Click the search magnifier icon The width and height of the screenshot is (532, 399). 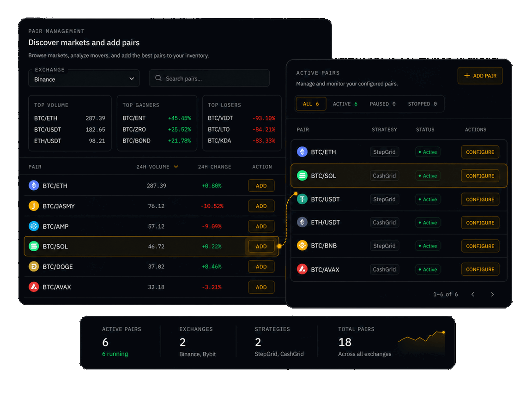158,79
